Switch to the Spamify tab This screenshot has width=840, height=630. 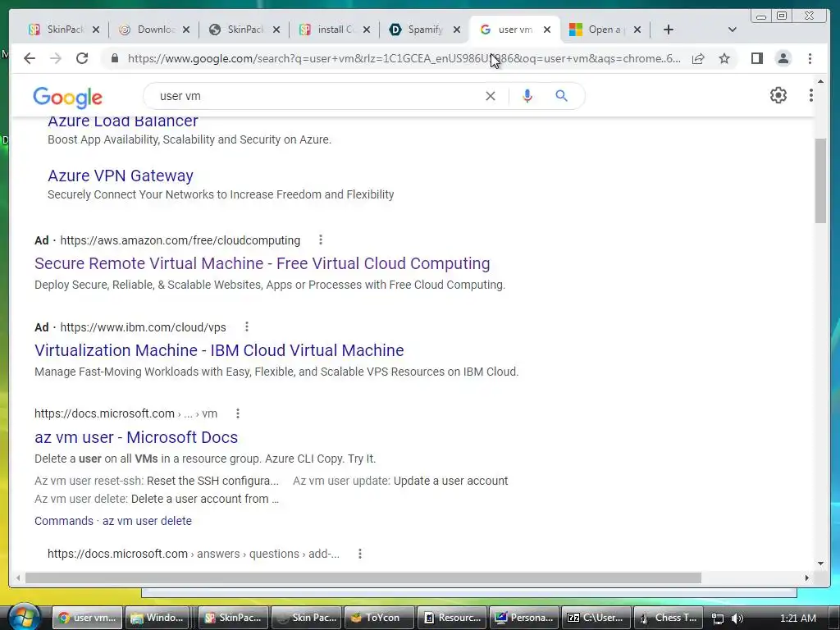click(418, 30)
